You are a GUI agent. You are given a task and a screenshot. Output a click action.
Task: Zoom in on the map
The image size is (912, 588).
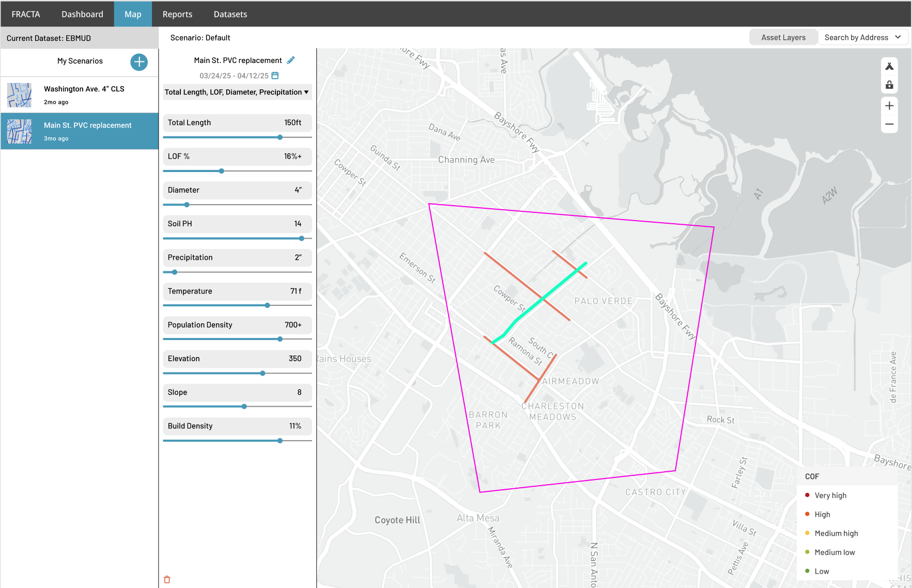(889, 106)
